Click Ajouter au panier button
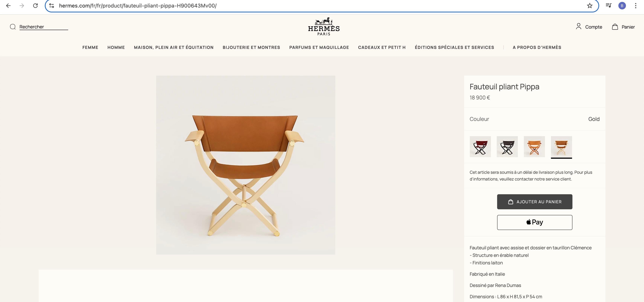644x302 pixels. 534,202
